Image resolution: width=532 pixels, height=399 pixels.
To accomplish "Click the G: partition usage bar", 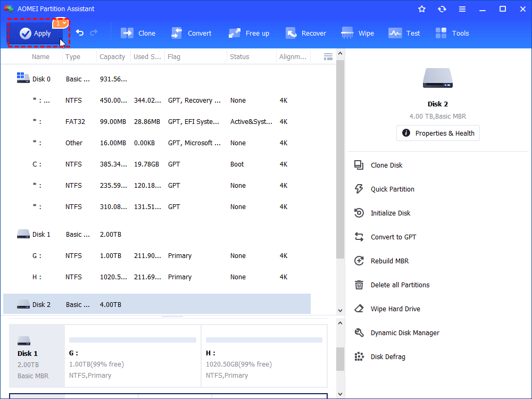I will 132,340.
